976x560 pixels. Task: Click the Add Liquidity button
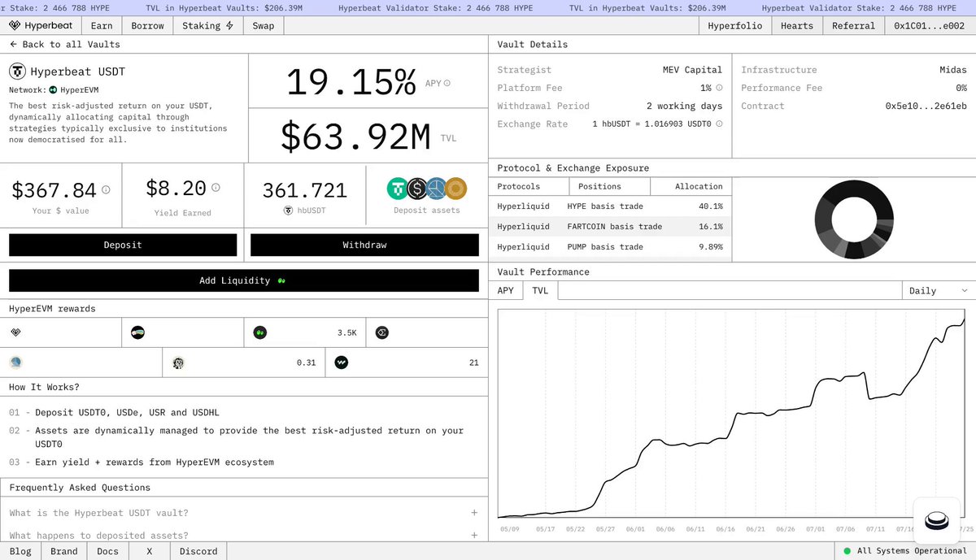click(x=244, y=280)
